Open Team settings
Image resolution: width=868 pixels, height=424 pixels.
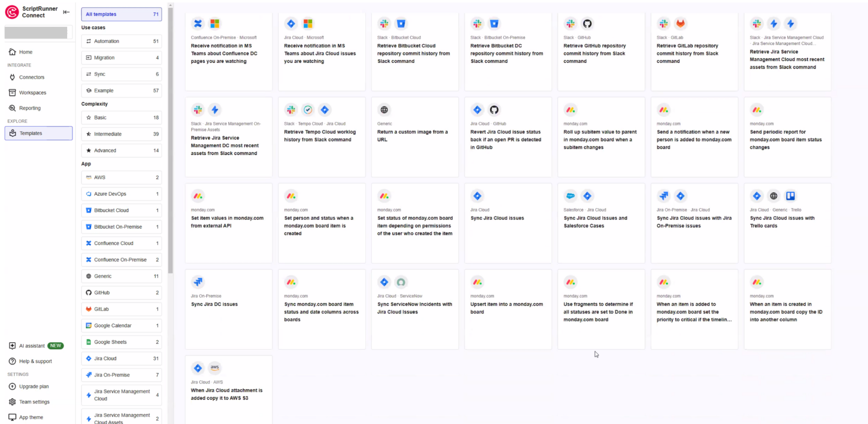(34, 402)
